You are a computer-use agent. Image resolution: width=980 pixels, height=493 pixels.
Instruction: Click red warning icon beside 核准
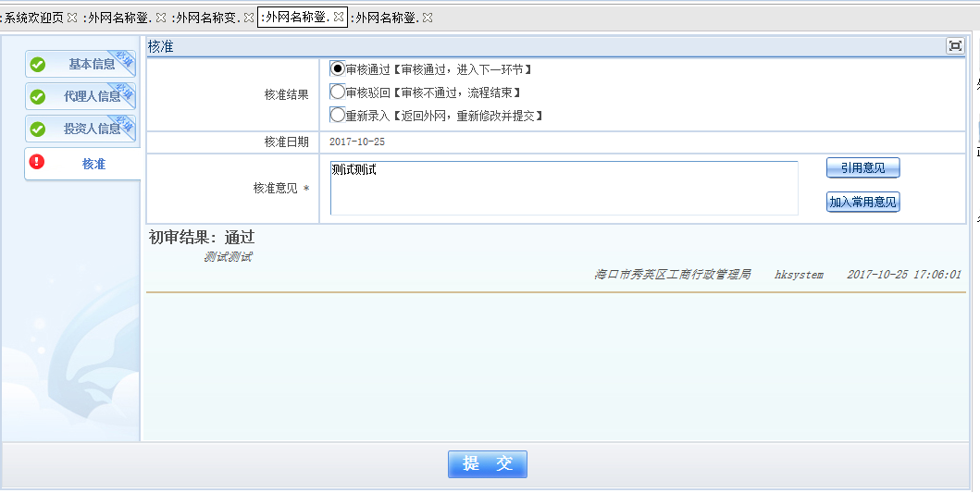point(38,163)
